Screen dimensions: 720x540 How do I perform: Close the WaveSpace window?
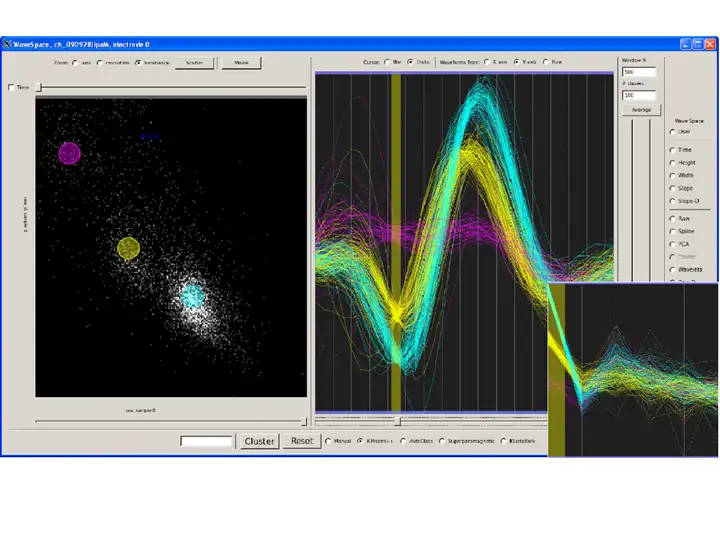[710, 44]
